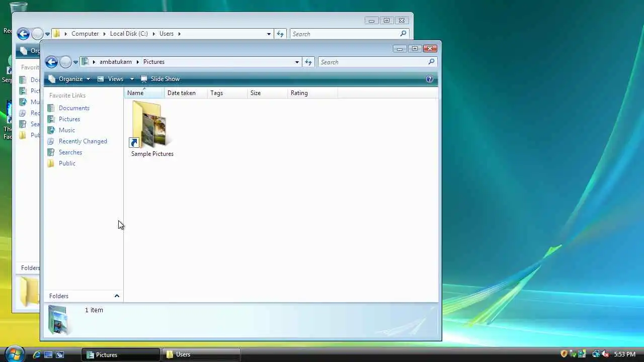Click Back arrow in Users window
644x362 pixels.
(23, 34)
